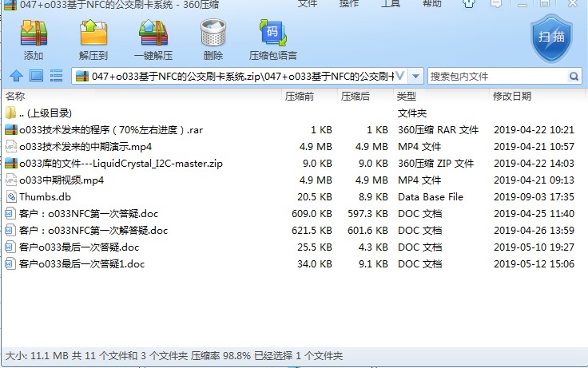Click the 20.5 KB size cell
The image size is (588, 368).
tap(315, 196)
